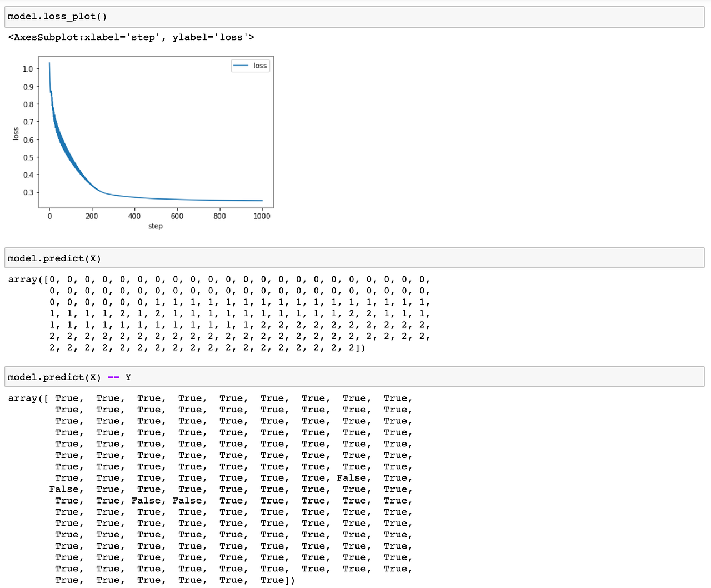711x588 pixels.
Task: Click the boolean comparison array output
Action: click(222, 489)
